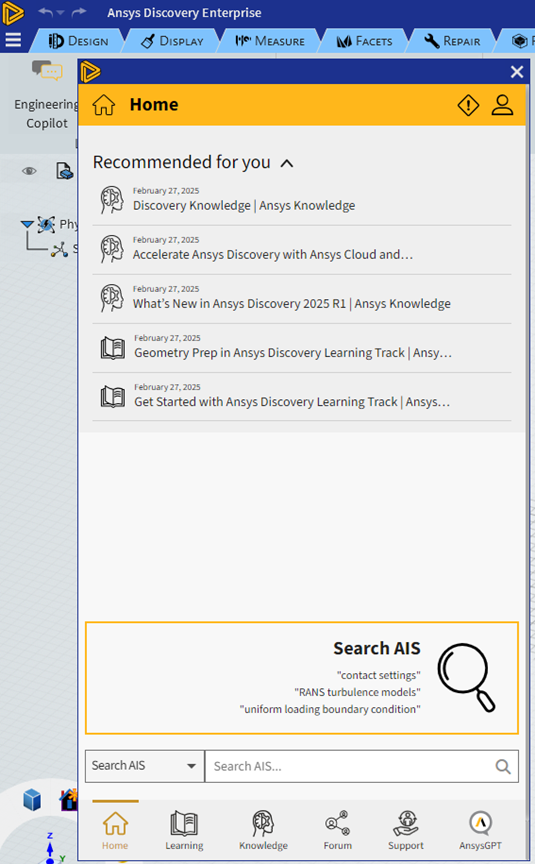Click the Home house icon in yellow header
Viewport: 535px width, 864px height.
[104, 105]
